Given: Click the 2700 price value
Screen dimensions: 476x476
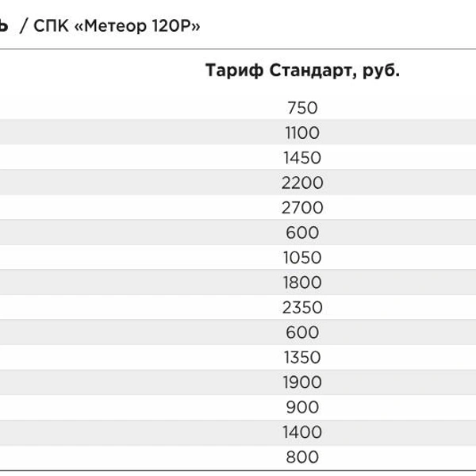Looking at the screenshot, I should pyautogui.click(x=302, y=208).
